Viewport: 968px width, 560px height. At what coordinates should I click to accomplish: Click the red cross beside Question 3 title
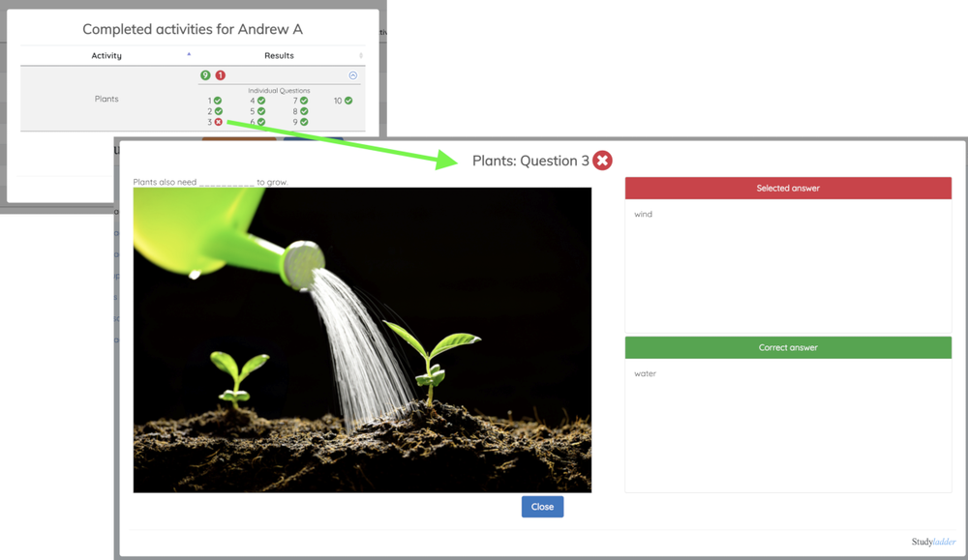[x=602, y=161]
